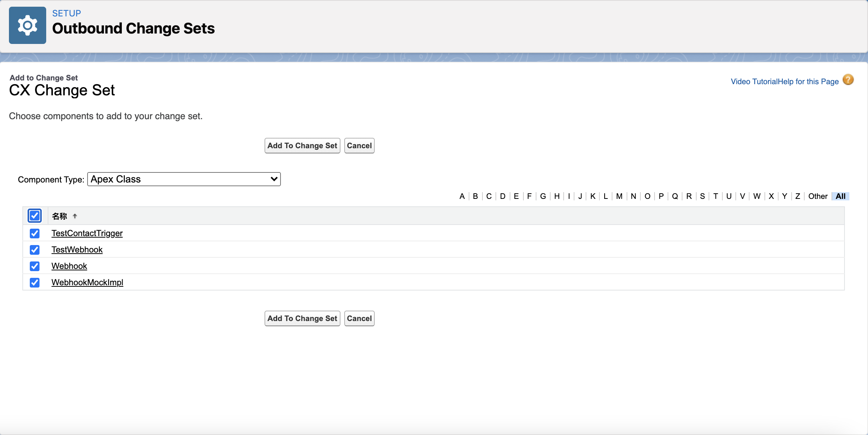Filter list by letter Q
868x435 pixels.
click(675, 196)
